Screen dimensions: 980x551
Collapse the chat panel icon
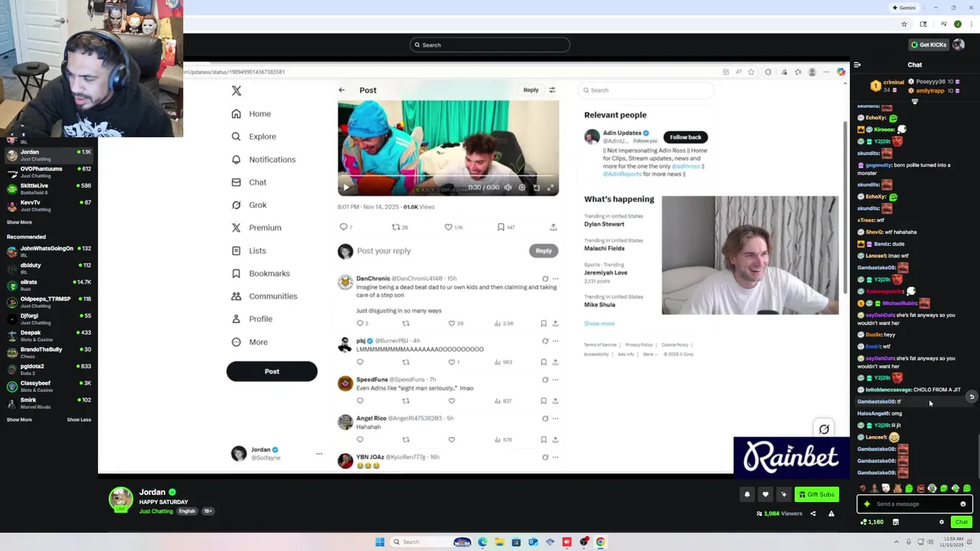[857, 65]
